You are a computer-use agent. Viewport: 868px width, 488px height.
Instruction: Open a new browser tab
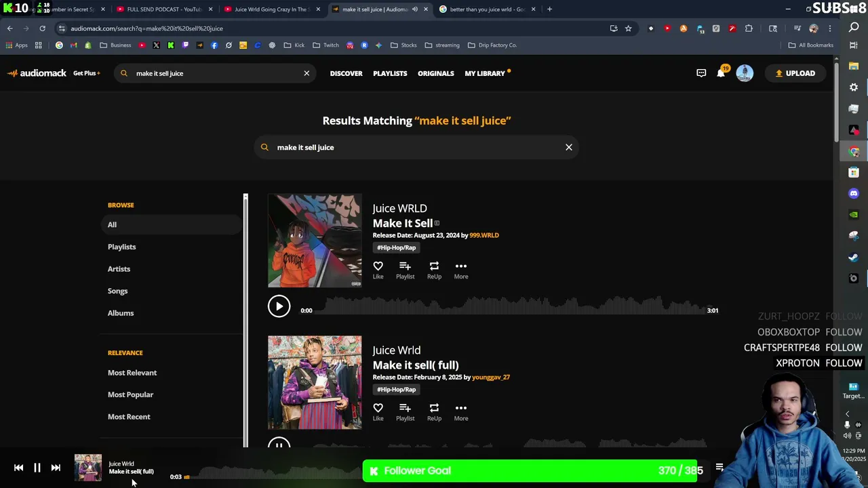click(549, 9)
